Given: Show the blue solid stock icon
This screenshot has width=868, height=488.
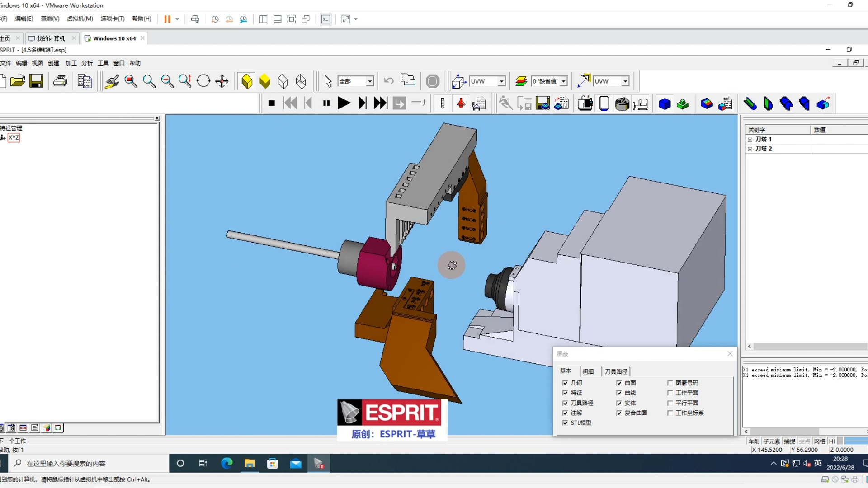Looking at the screenshot, I should (664, 103).
